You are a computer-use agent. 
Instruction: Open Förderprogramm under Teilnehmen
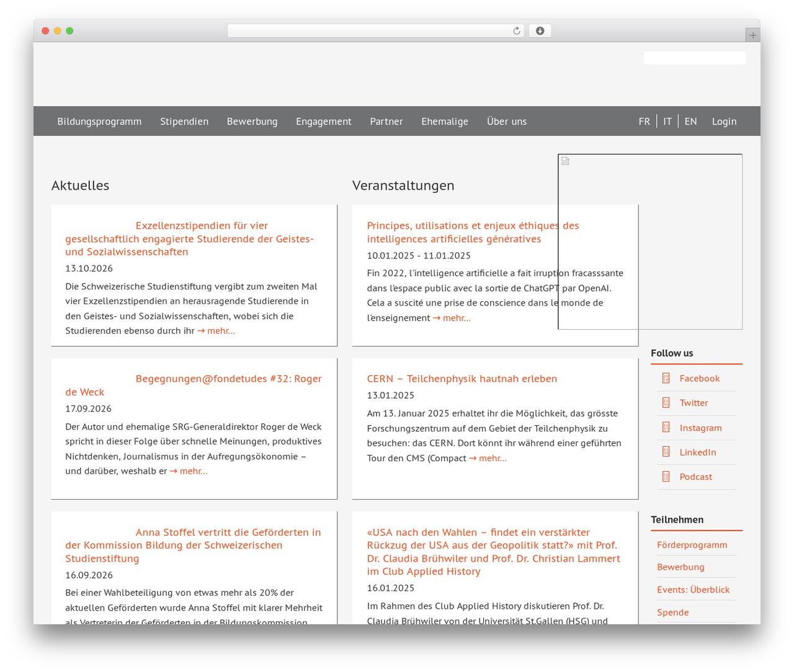[x=692, y=545]
